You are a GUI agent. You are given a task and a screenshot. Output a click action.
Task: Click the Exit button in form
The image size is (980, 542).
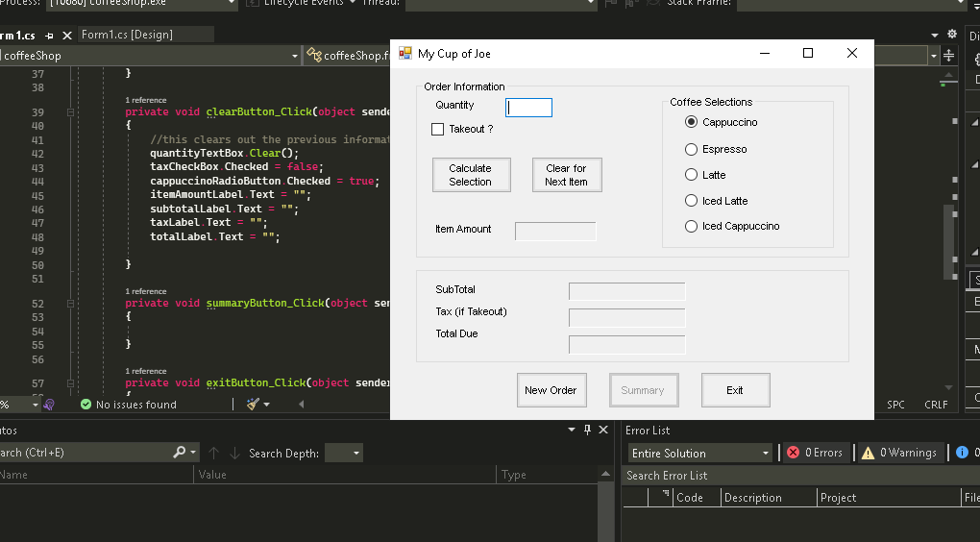[735, 390]
